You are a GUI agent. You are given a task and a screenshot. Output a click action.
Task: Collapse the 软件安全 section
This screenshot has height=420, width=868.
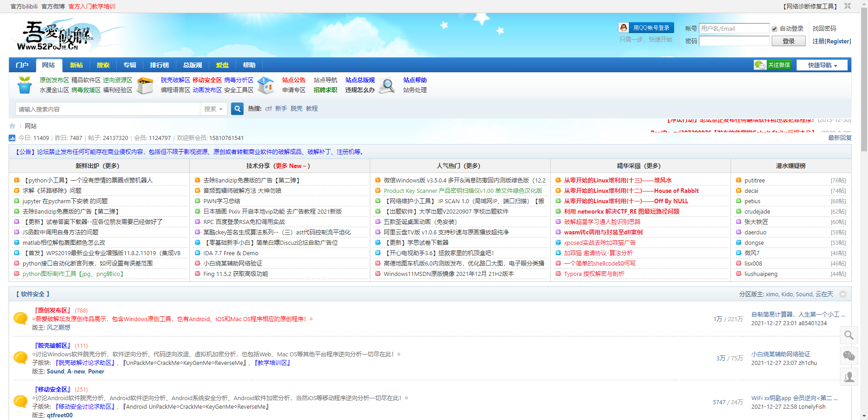(843, 294)
